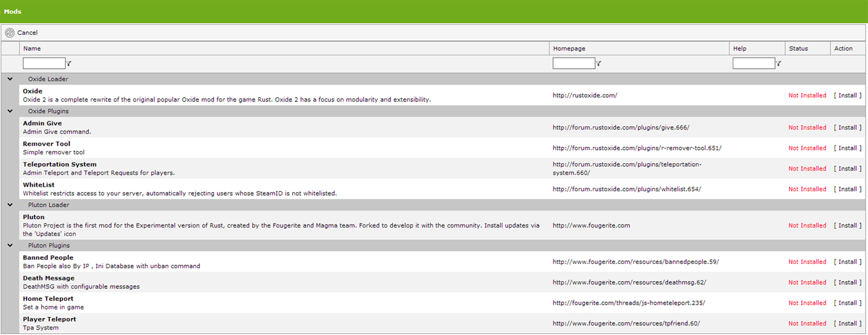Collapse the Pluton Loader group
Image resolution: width=868 pixels, height=335 pixels.
(10, 205)
